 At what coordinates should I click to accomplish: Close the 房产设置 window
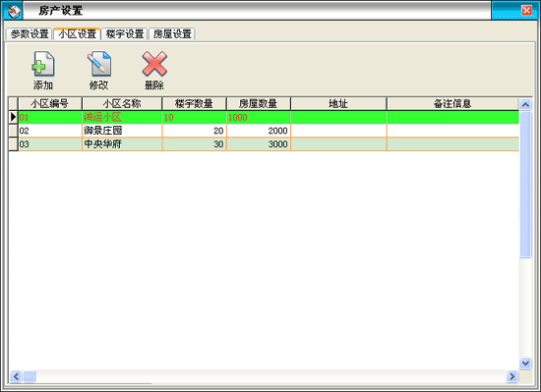pos(526,11)
